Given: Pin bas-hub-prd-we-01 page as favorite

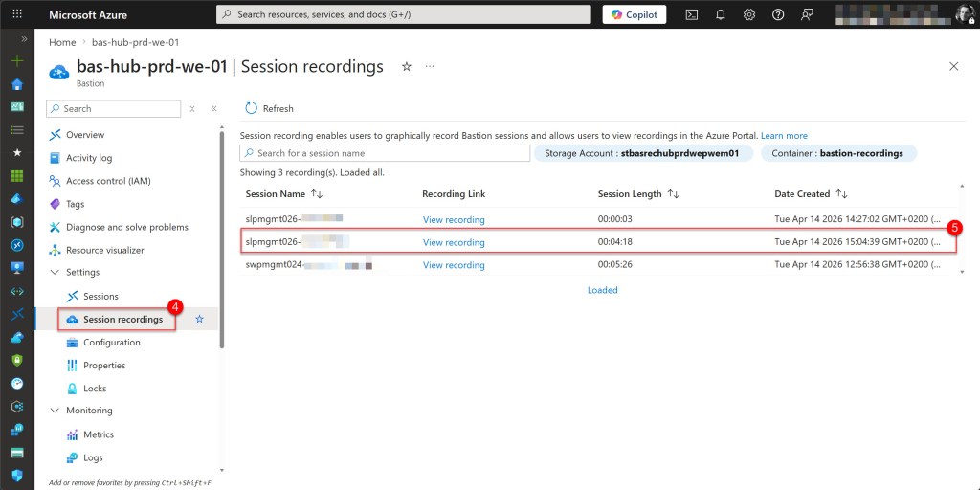Looking at the screenshot, I should point(407,66).
